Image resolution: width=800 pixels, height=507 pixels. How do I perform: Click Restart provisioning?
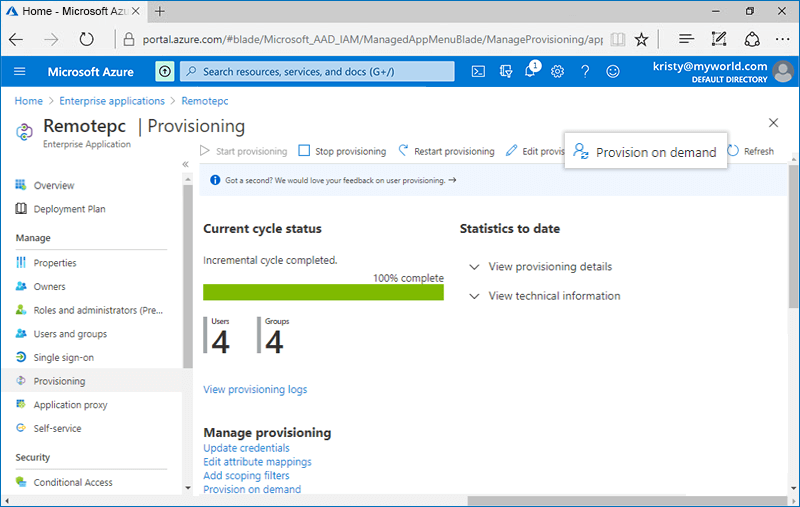click(x=446, y=152)
